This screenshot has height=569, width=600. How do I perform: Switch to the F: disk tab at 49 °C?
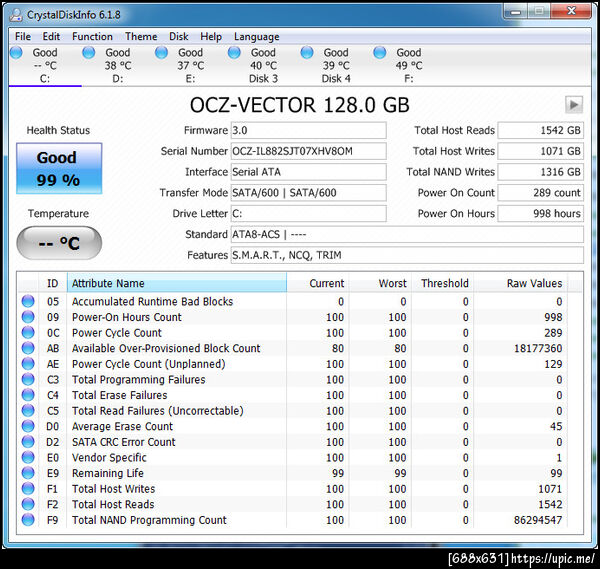coord(409,65)
